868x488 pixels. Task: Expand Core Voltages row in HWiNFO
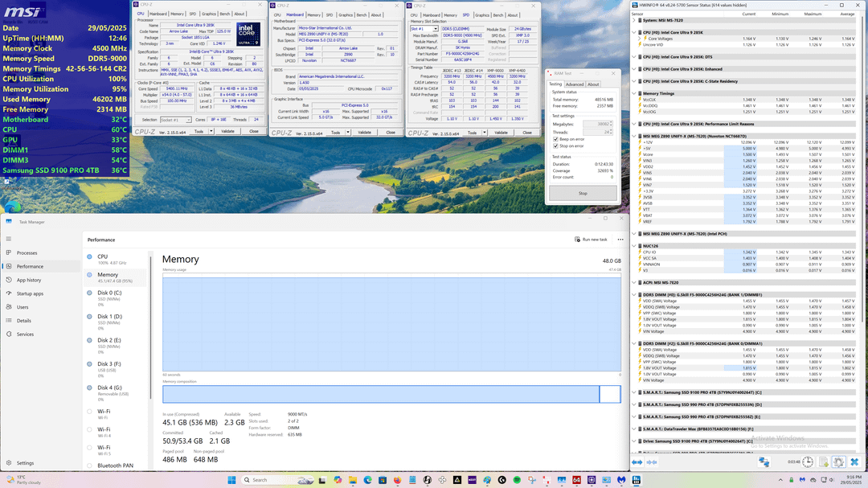click(x=639, y=39)
